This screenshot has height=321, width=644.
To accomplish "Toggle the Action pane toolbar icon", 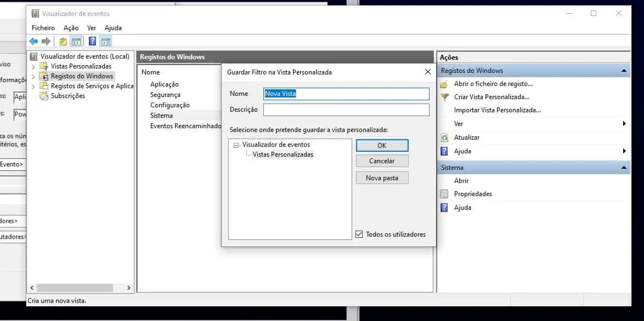I will pos(106,41).
